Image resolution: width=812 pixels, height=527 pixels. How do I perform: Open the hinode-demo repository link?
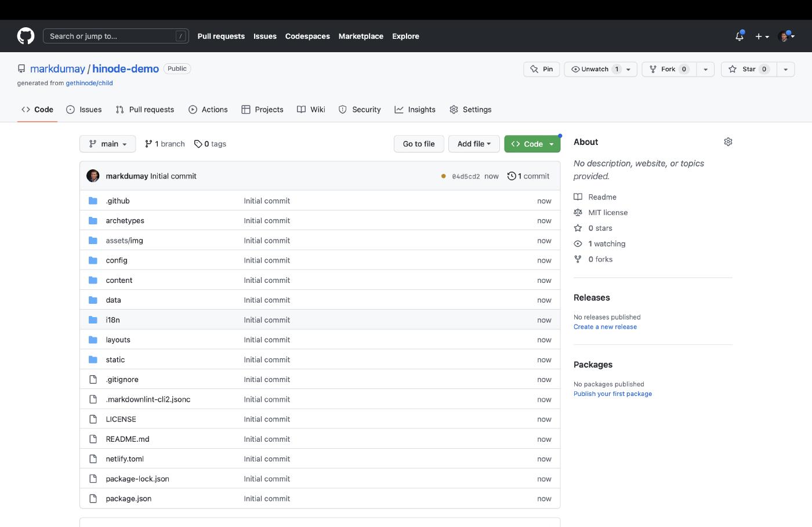pos(125,68)
